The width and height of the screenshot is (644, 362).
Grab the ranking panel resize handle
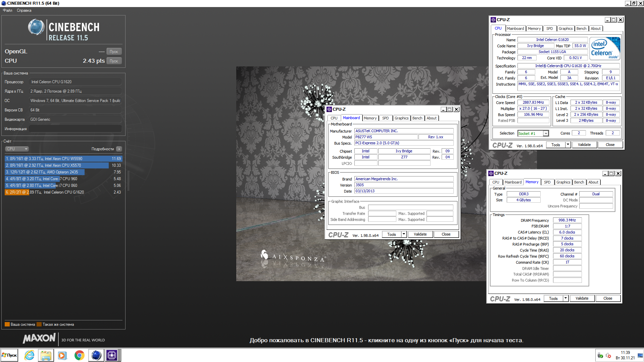pyautogui.click(x=128, y=180)
